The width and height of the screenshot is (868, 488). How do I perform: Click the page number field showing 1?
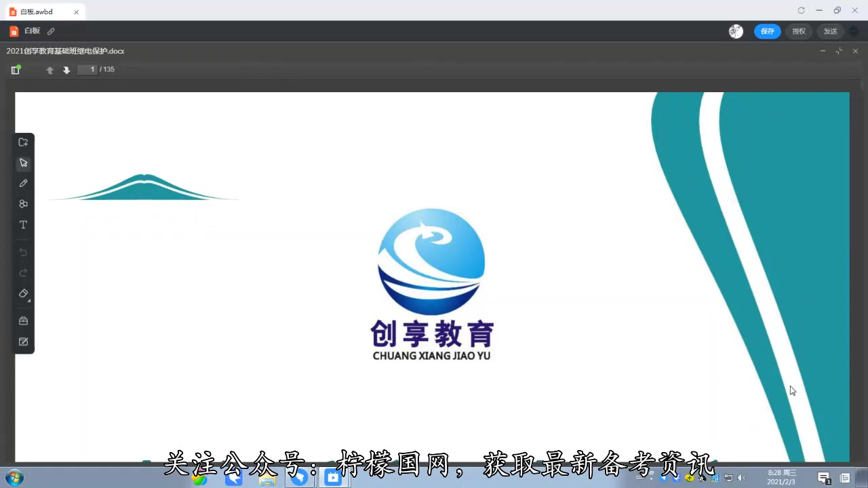[87, 69]
